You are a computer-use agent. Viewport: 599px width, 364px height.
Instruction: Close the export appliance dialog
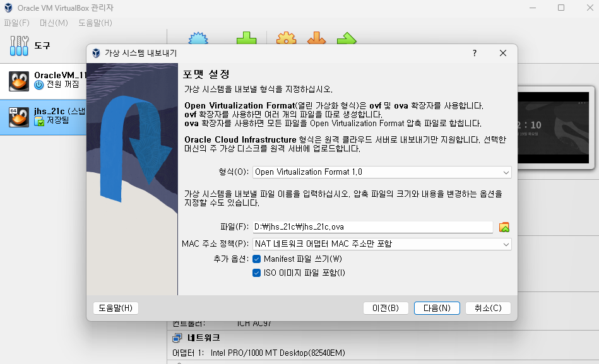point(503,53)
